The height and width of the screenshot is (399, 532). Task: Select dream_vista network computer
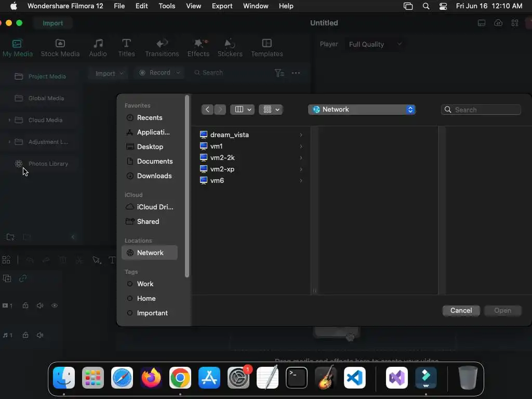tap(251, 135)
